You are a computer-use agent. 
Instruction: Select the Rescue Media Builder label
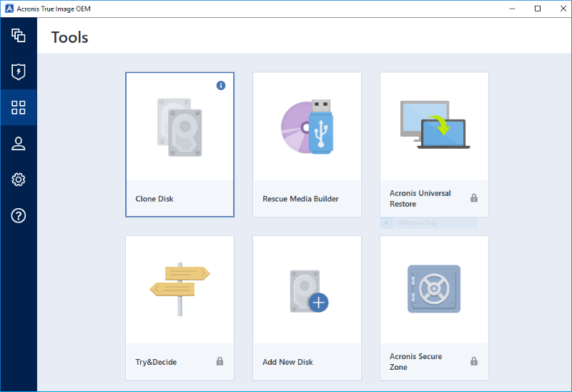[x=300, y=199]
